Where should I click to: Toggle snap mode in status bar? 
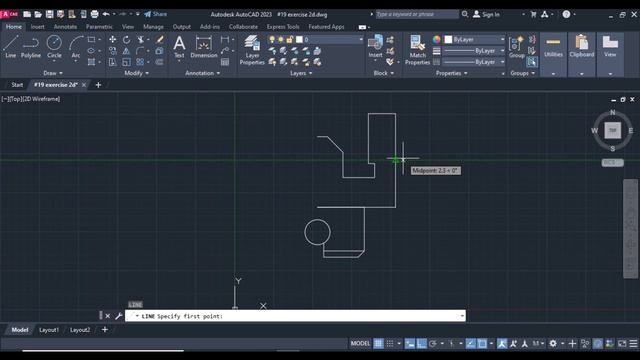pos(390,344)
